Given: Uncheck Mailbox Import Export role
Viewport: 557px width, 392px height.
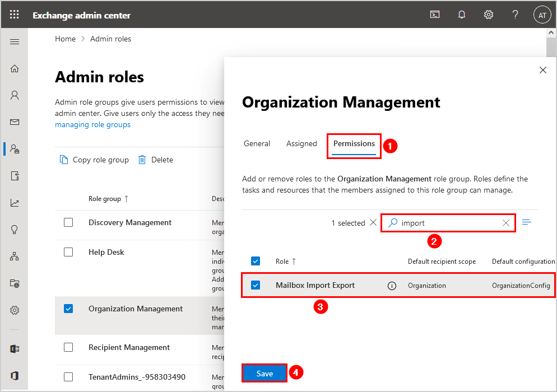Looking at the screenshot, I should 256,285.
